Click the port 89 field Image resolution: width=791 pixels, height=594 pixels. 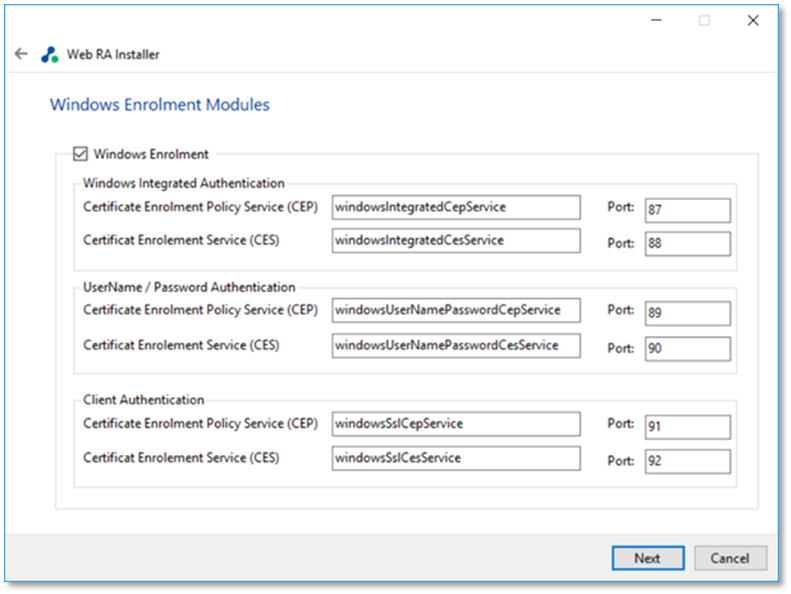[x=688, y=313]
